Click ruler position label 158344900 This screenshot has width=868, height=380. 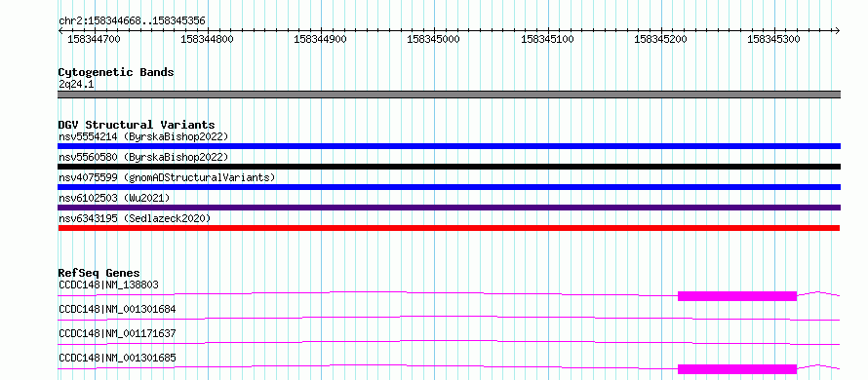320,39
